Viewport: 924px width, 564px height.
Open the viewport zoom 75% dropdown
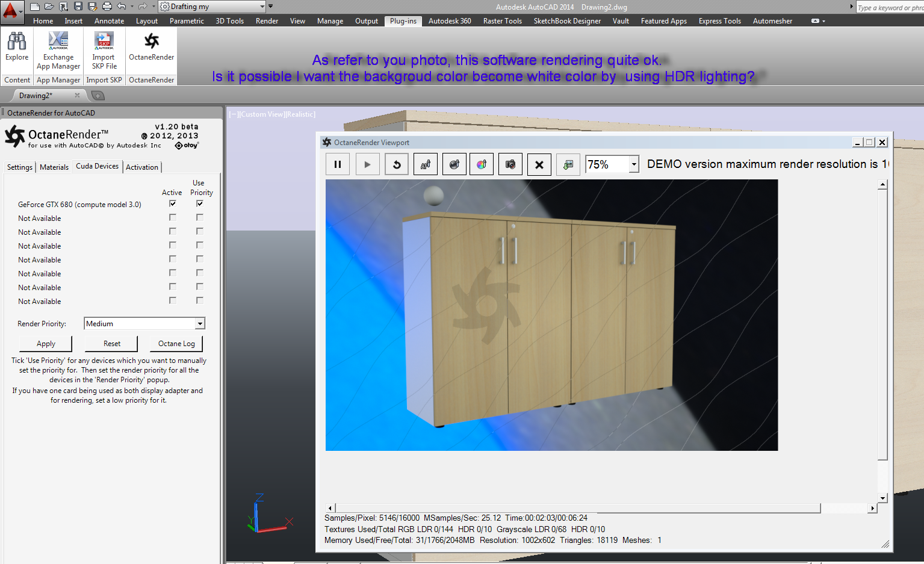pos(634,164)
